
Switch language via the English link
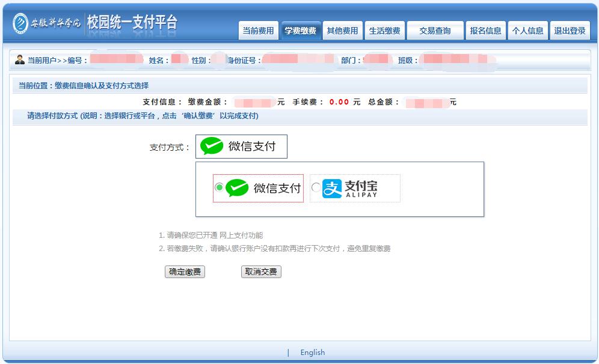(312, 353)
